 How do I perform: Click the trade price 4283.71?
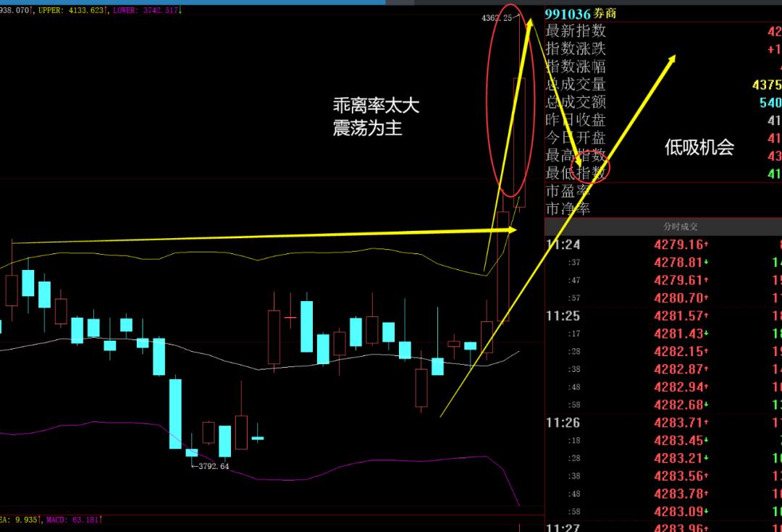pyautogui.click(x=678, y=423)
